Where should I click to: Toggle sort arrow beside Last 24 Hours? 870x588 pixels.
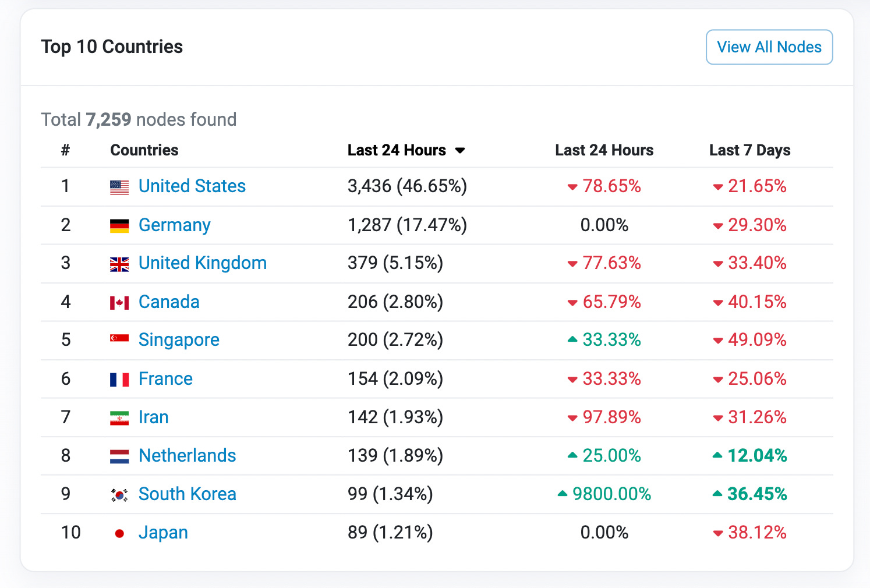click(x=460, y=151)
